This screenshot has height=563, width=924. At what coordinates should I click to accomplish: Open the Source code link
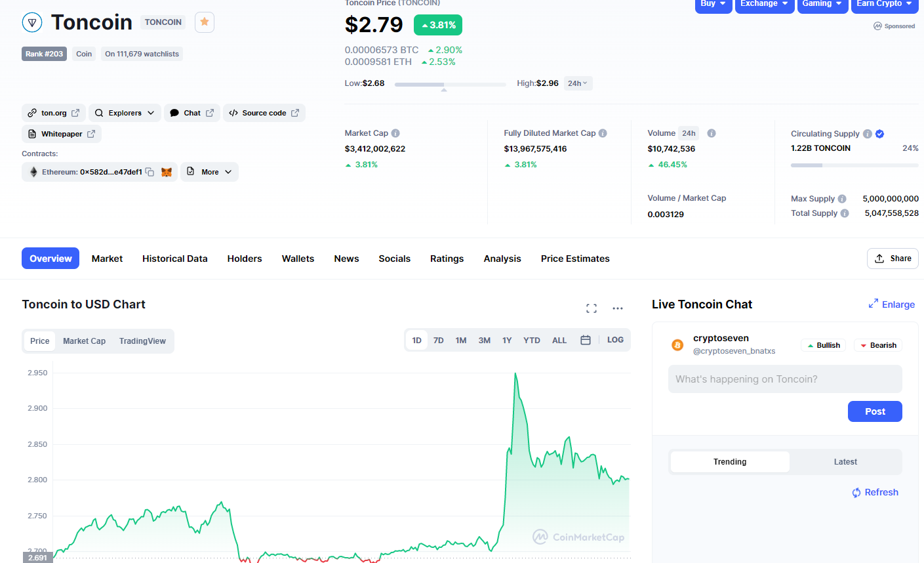[x=264, y=113]
